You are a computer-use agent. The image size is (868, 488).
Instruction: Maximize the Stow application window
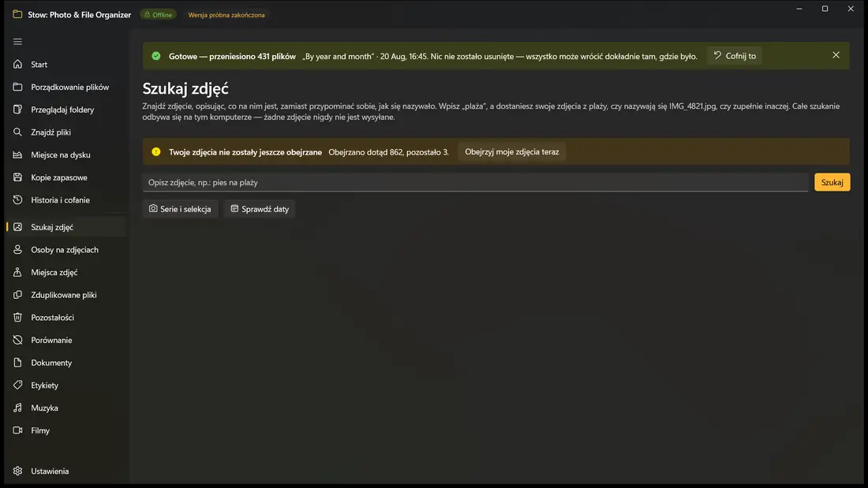[825, 9]
